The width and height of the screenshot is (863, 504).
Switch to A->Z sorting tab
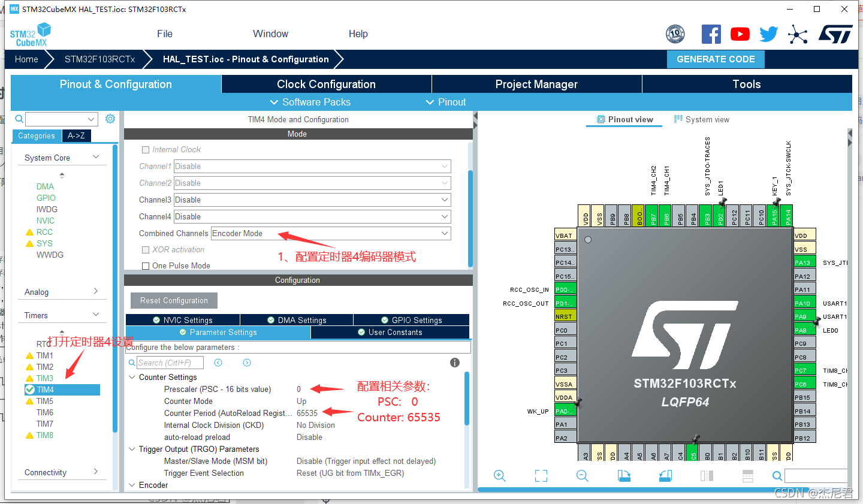pos(76,136)
